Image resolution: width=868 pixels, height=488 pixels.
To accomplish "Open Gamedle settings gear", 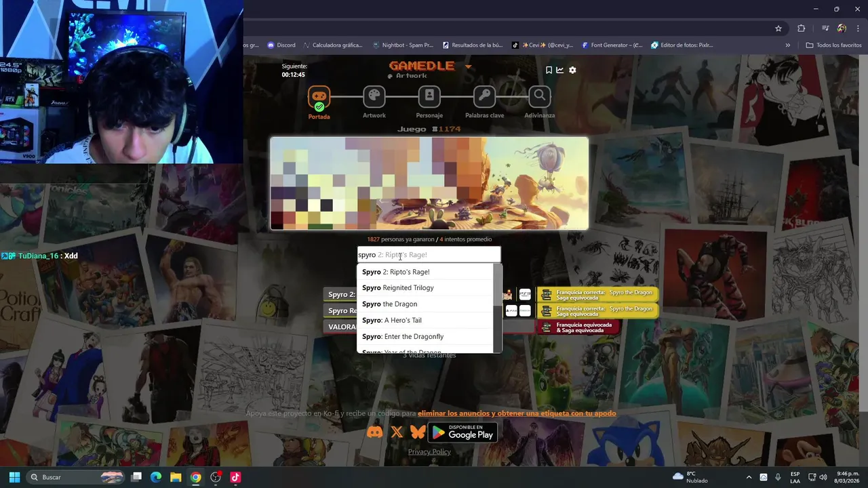I will [572, 70].
